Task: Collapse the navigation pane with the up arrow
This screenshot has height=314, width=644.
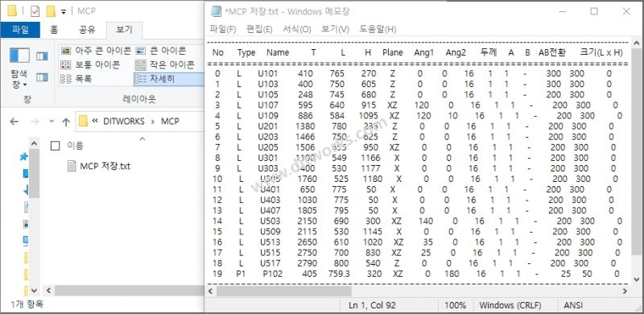Action: tap(34, 144)
